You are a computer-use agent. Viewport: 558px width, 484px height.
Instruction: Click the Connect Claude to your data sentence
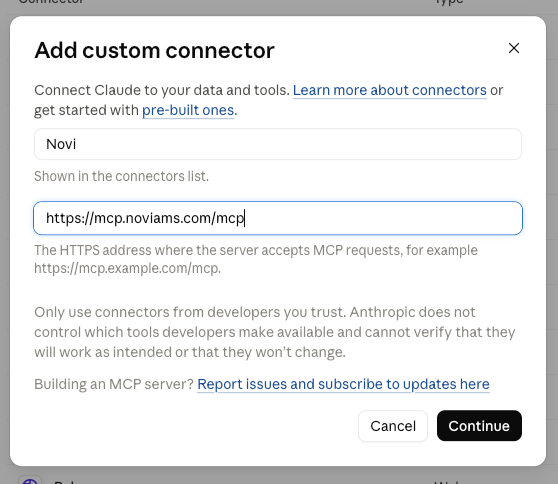pos(162,90)
